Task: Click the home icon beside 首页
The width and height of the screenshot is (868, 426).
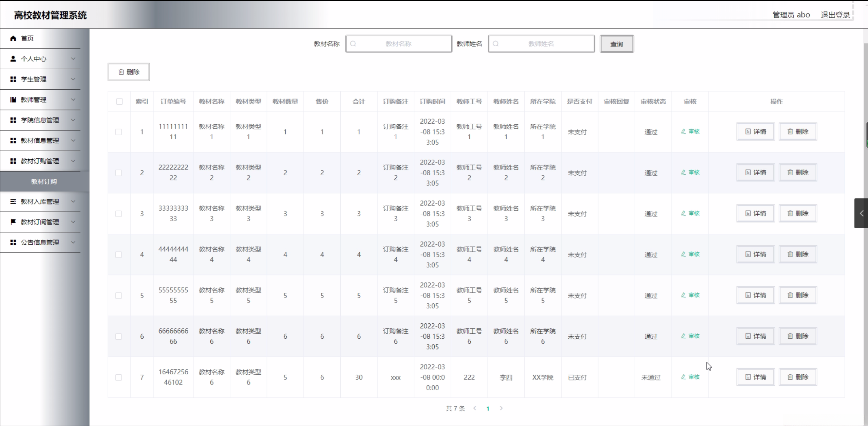Action: (x=13, y=38)
